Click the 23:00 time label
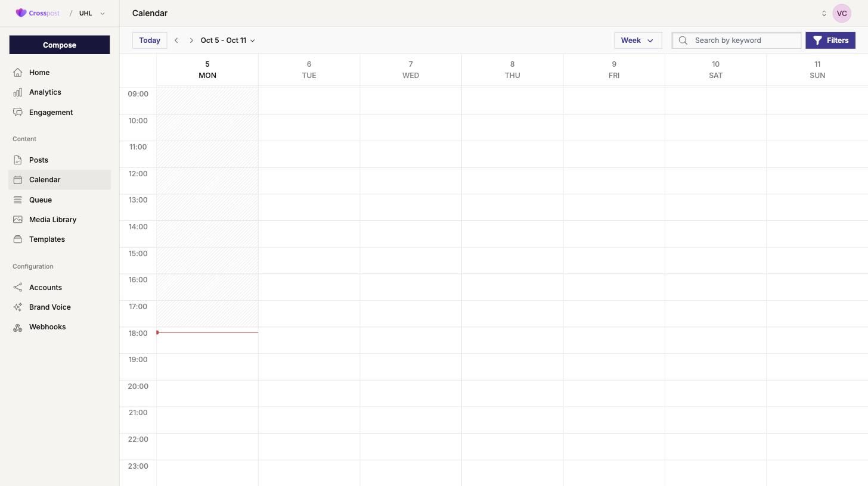 (138, 466)
